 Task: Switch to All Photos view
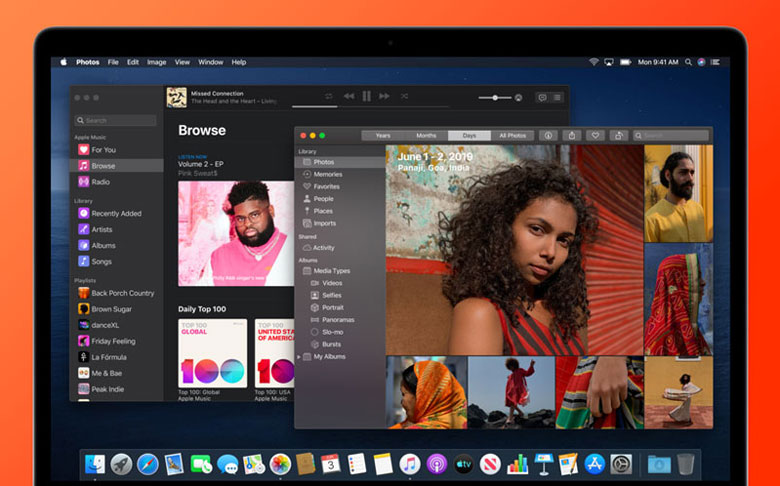click(512, 135)
